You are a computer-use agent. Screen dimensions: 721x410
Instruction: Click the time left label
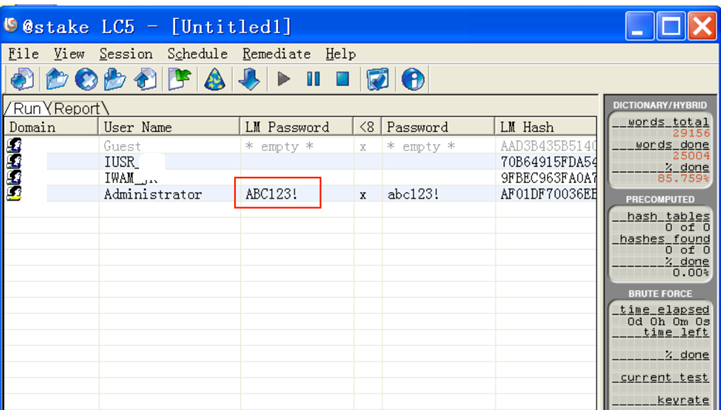pyautogui.click(x=676, y=332)
